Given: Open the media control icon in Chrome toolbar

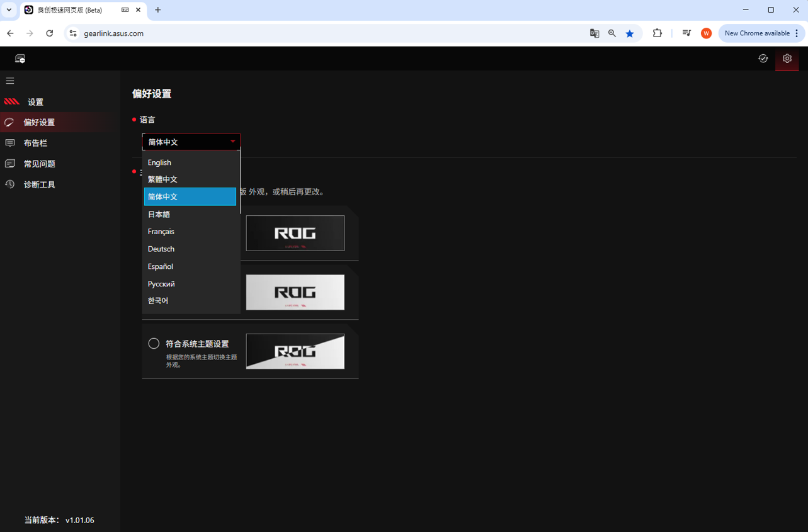Looking at the screenshot, I should click(x=686, y=33).
